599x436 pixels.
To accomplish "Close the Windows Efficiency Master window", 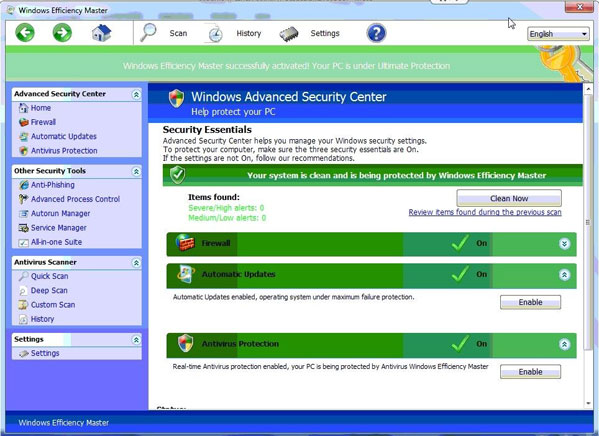I will coord(579,6).
